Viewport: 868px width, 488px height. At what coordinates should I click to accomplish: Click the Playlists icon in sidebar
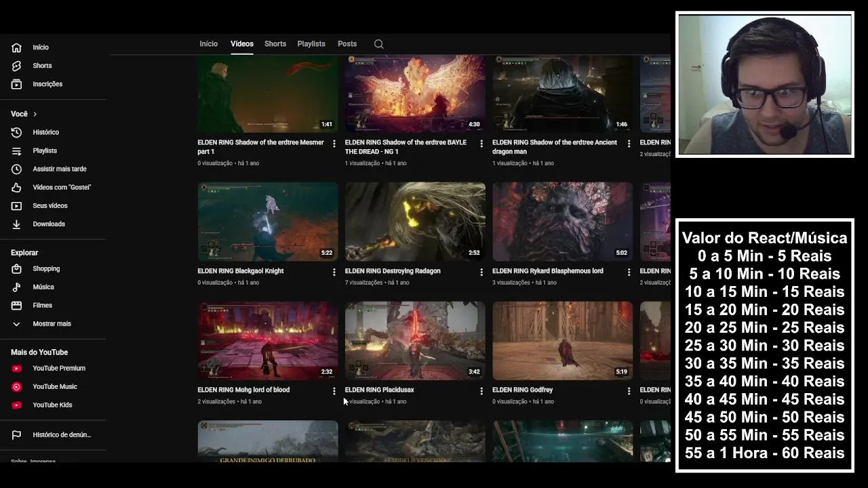17,150
